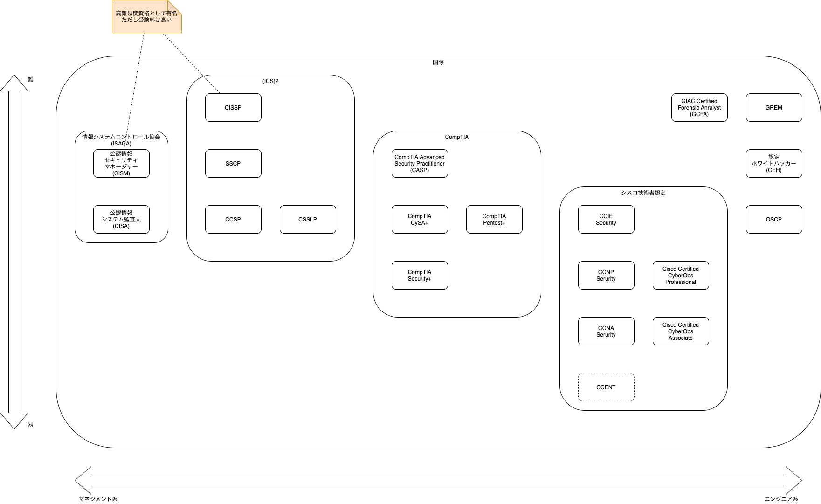Select the CompTIA Security+ box
This screenshot has height=504, width=821.
click(x=420, y=276)
